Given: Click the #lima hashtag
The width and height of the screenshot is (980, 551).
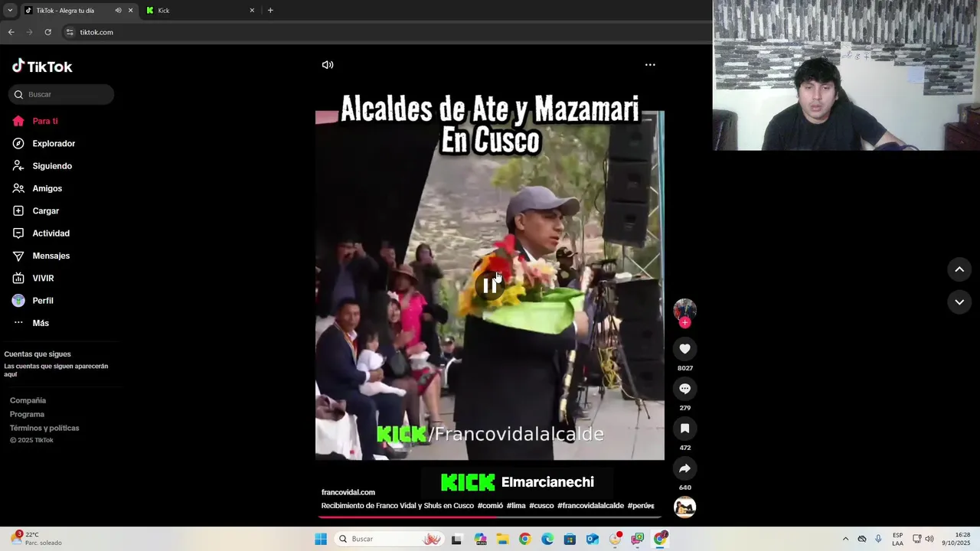Looking at the screenshot, I should point(516,506).
